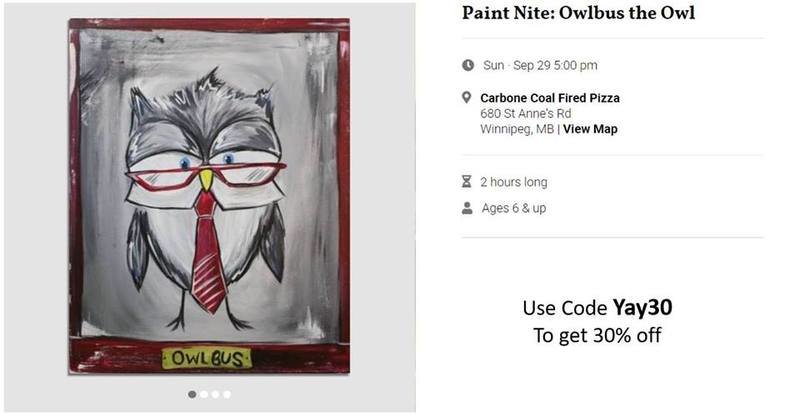800x417 pixels.
Task: Click the 680 St Anne's Rd address line
Action: [x=526, y=113]
